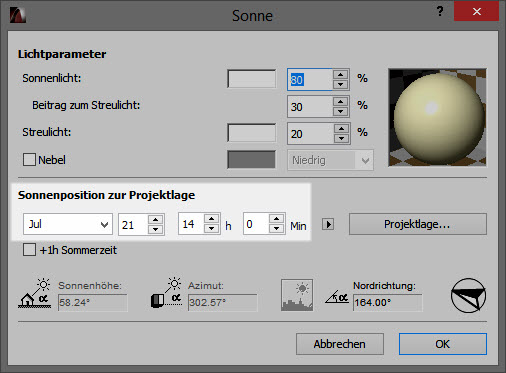Open the Projektlage... settings button
Image resolution: width=506 pixels, height=373 pixels.
click(418, 224)
